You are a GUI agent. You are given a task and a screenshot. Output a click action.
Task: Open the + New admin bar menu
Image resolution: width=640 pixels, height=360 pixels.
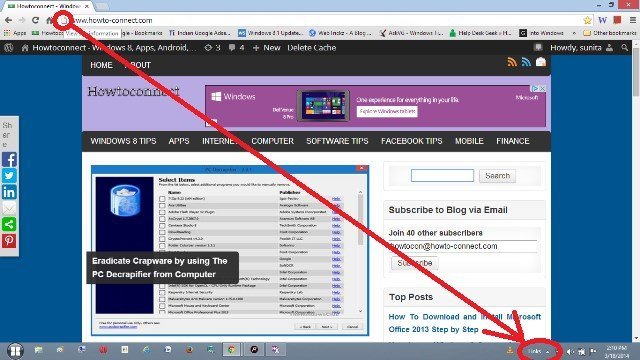(266, 48)
